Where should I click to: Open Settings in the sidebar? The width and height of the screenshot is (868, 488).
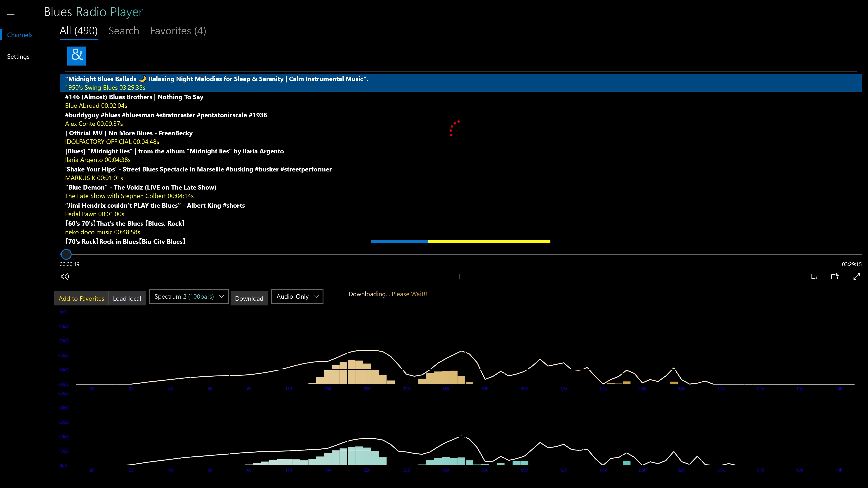[18, 56]
